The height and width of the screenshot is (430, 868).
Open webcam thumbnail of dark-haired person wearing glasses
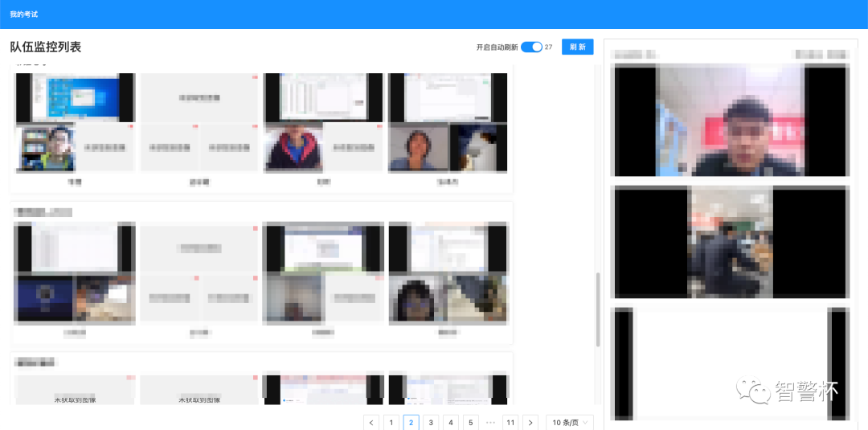418,300
